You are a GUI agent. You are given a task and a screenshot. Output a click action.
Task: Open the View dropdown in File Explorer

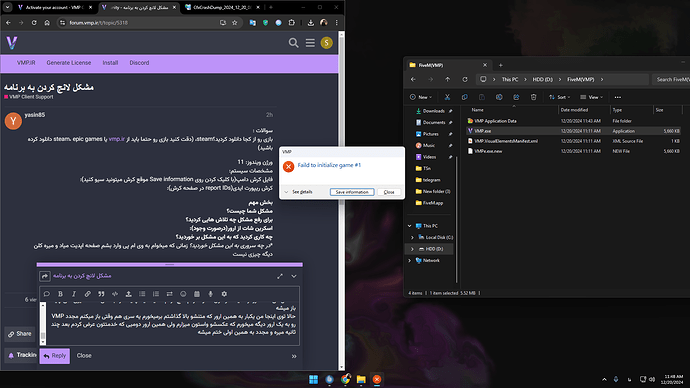point(591,97)
